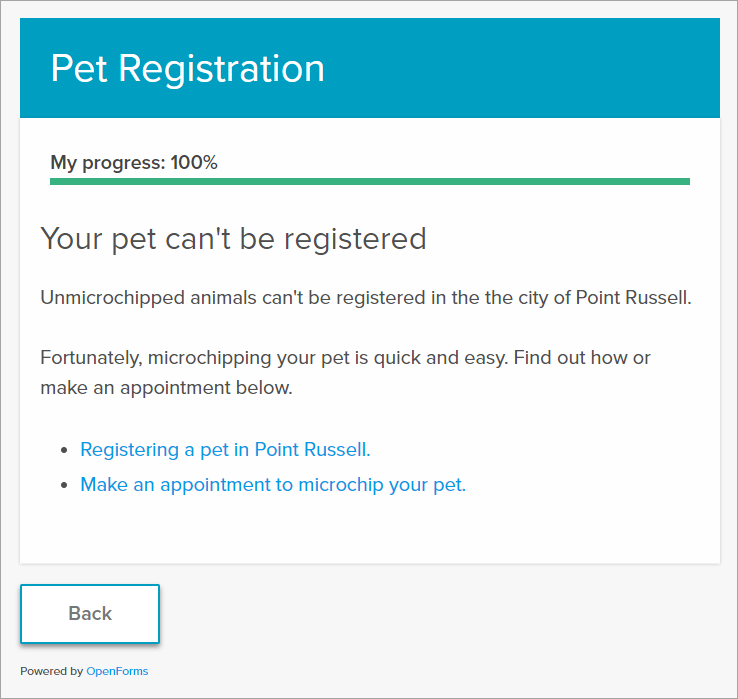
Task: Click the My progress: 100% label
Action: coord(134,163)
